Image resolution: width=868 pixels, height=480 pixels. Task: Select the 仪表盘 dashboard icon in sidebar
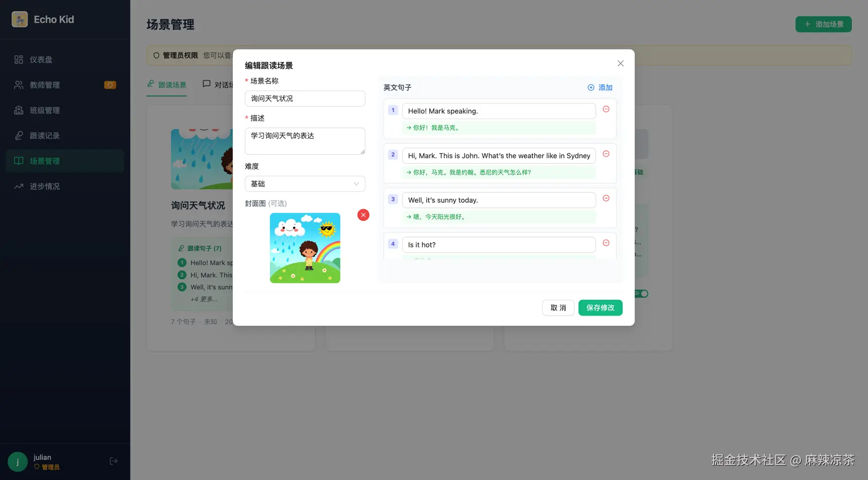(x=19, y=59)
